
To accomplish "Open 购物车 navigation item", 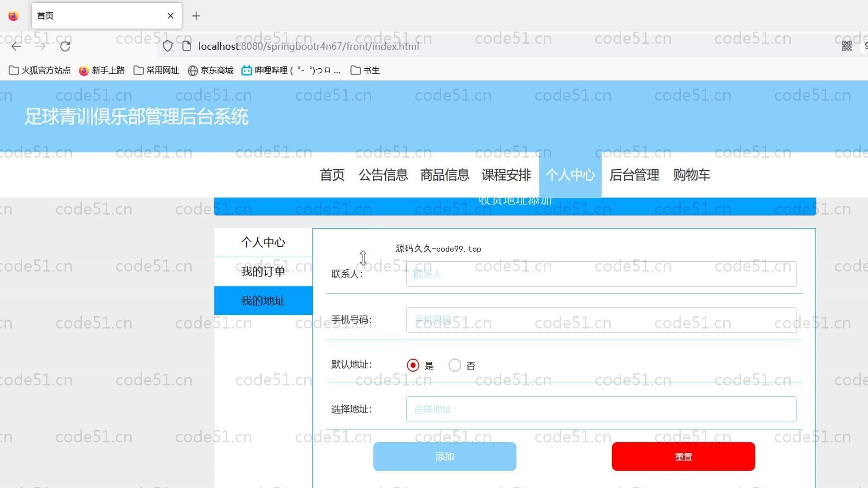I will [692, 175].
